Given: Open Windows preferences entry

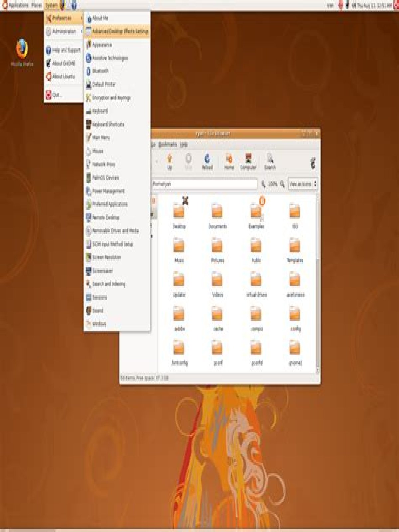Looking at the screenshot, I should pos(117,324).
